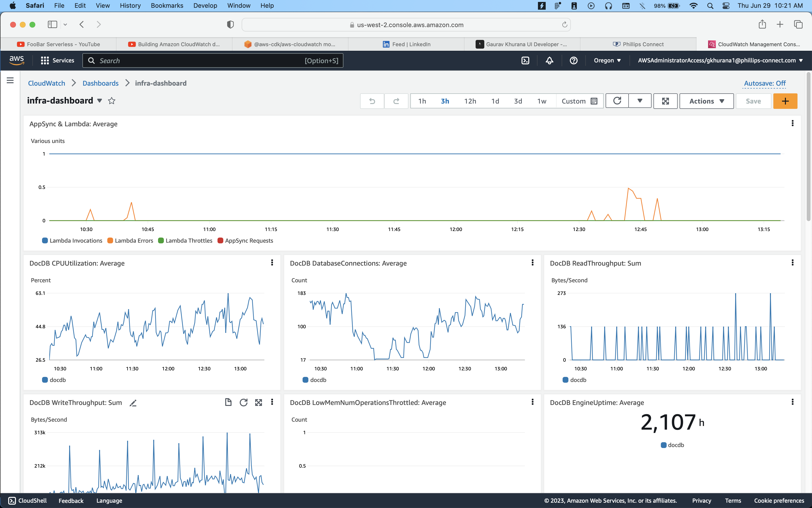Open the Feedback footer link
This screenshot has height=508, width=812.
71,501
